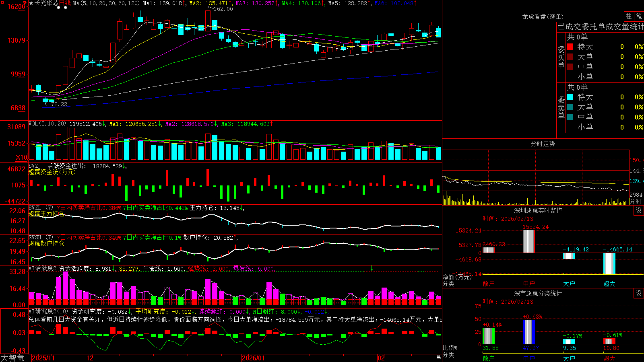Click the 超赢主力持仓 label
This screenshot has height=362, width=644.
[x=46, y=214]
